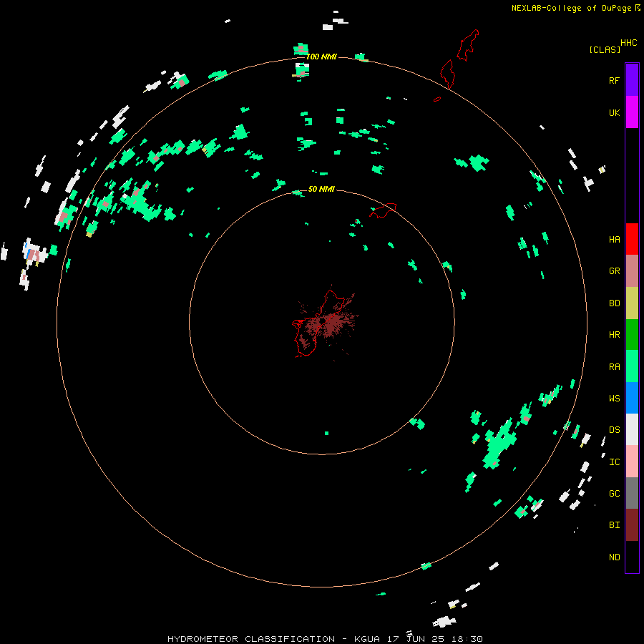The width and height of the screenshot is (644, 644).
Task: Click the HR dark green legend swatch
Action: click(x=632, y=334)
